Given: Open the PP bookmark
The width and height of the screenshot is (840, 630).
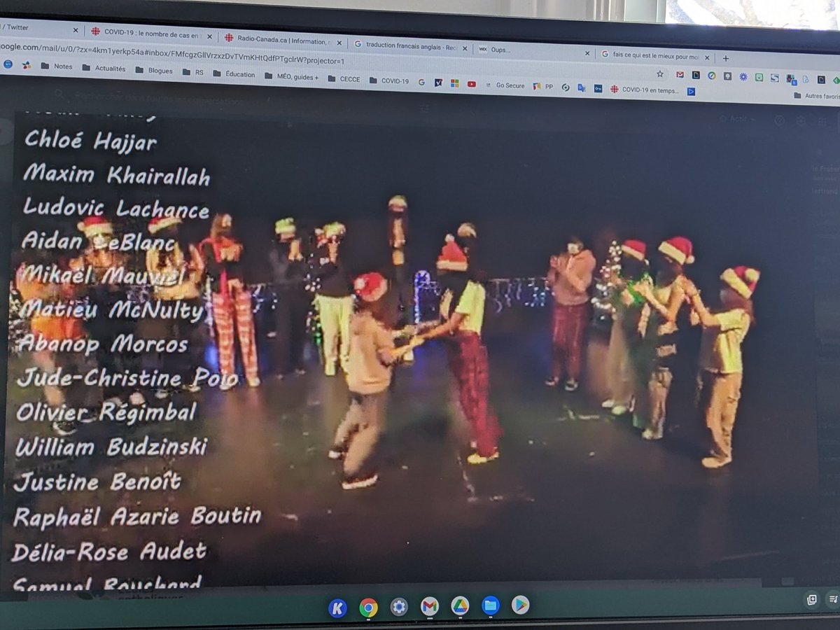Looking at the screenshot, I should [x=543, y=87].
